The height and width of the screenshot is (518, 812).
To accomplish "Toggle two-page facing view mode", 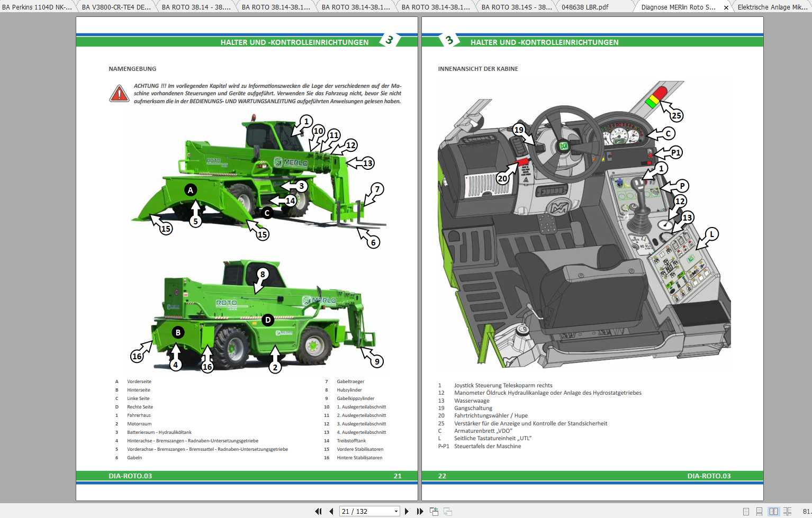I will [773, 512].
